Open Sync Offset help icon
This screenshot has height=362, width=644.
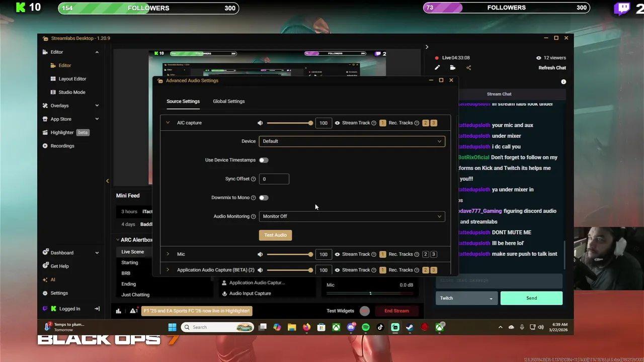pos(253,179)
